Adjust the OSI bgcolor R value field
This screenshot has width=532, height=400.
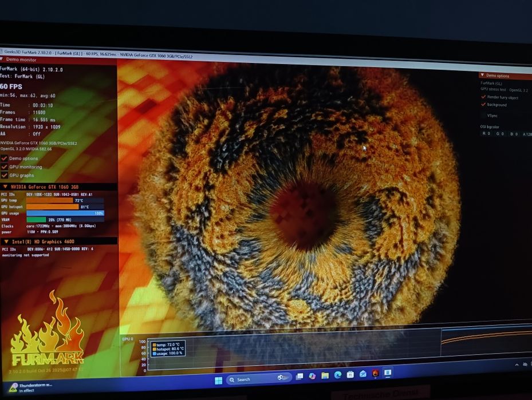coord(486,133)
